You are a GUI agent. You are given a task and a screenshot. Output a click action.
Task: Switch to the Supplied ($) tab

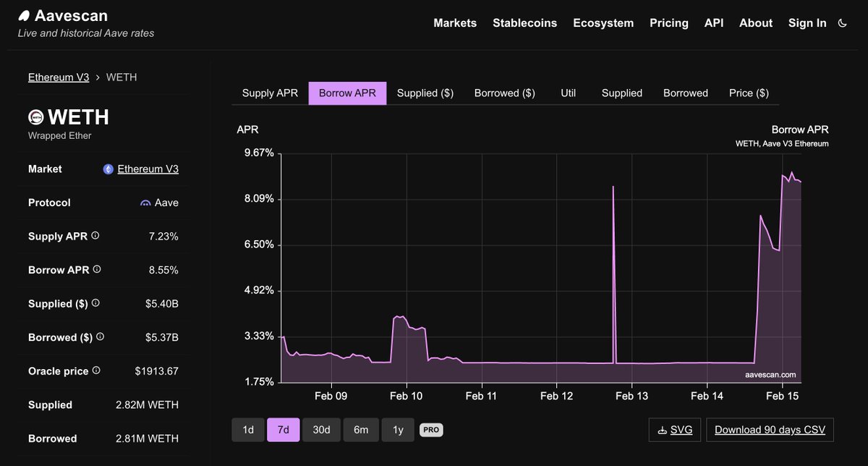425,93
